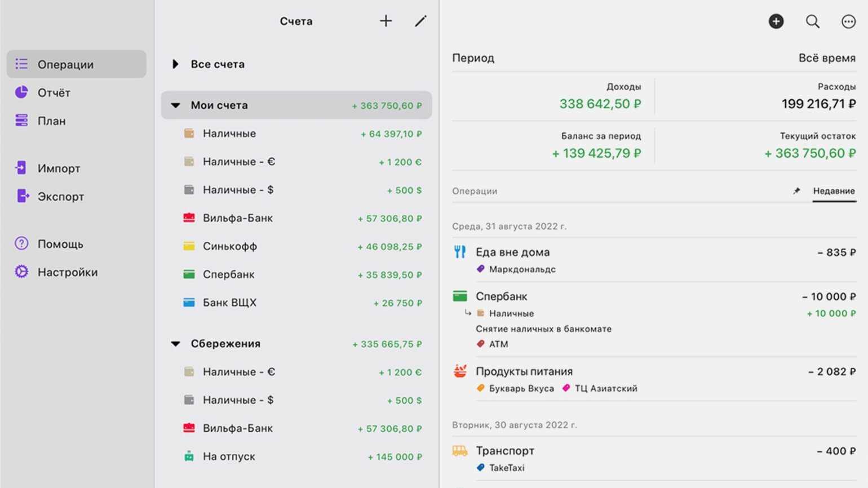Click the Всё время period selector
The width and height of the screenshot is (868, 488).
[x=826, y=58]
